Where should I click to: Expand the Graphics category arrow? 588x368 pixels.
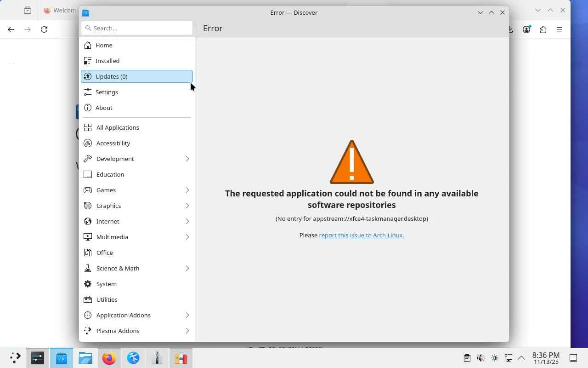pyautogui.click(x=187, y=206)
